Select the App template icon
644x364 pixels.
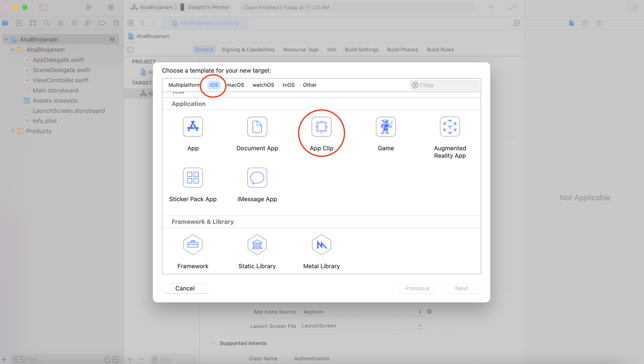pos(193,127)
